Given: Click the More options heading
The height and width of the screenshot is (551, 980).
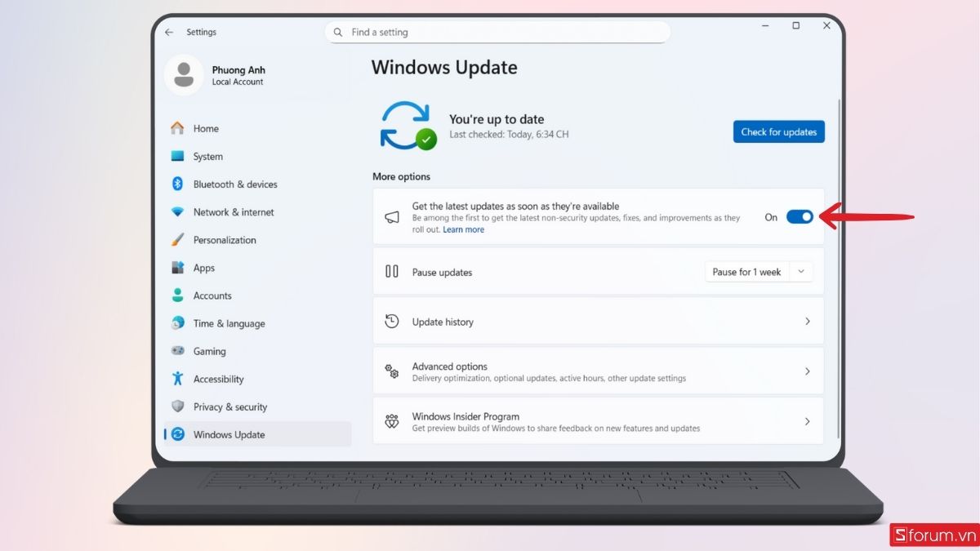Looking at the screenshot, I should [x=401, y=176].
